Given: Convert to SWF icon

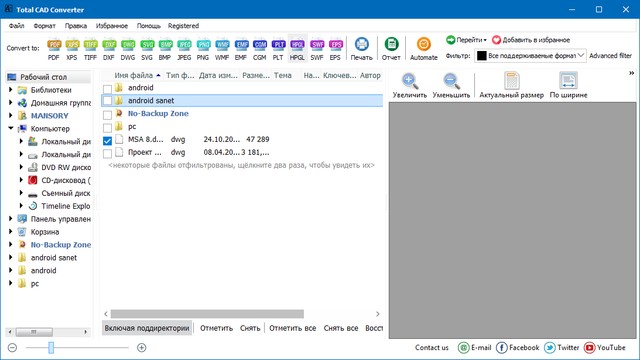Looking at the screenshot, I should 317,49.
